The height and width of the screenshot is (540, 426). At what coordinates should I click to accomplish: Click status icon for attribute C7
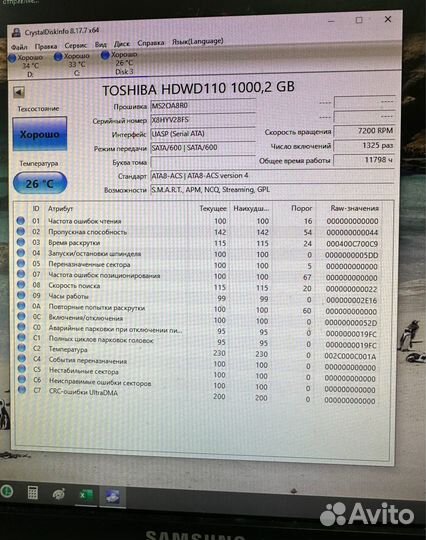(x=22, y=390)
